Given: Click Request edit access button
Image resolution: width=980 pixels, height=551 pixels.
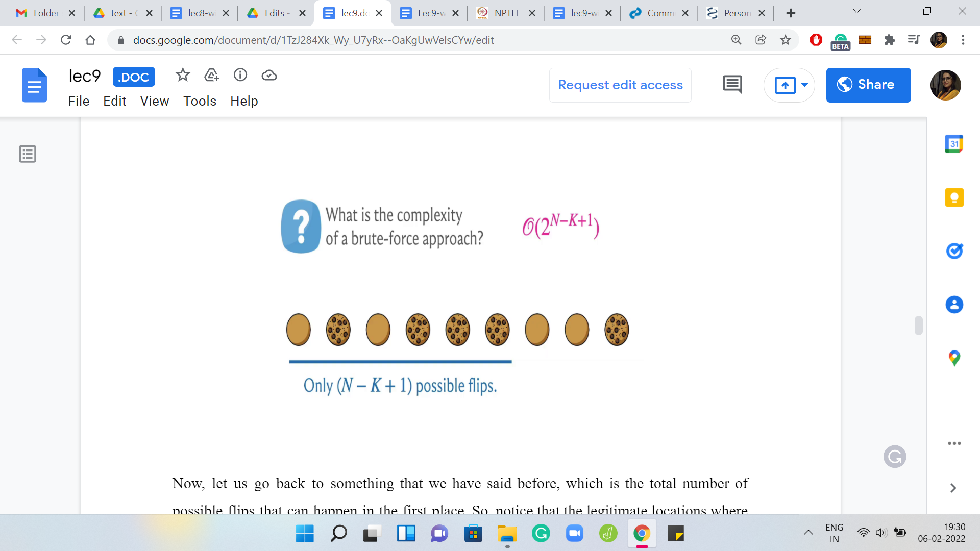Looking at the screenshot, I should pyautogui.click(x=620, y=85).
